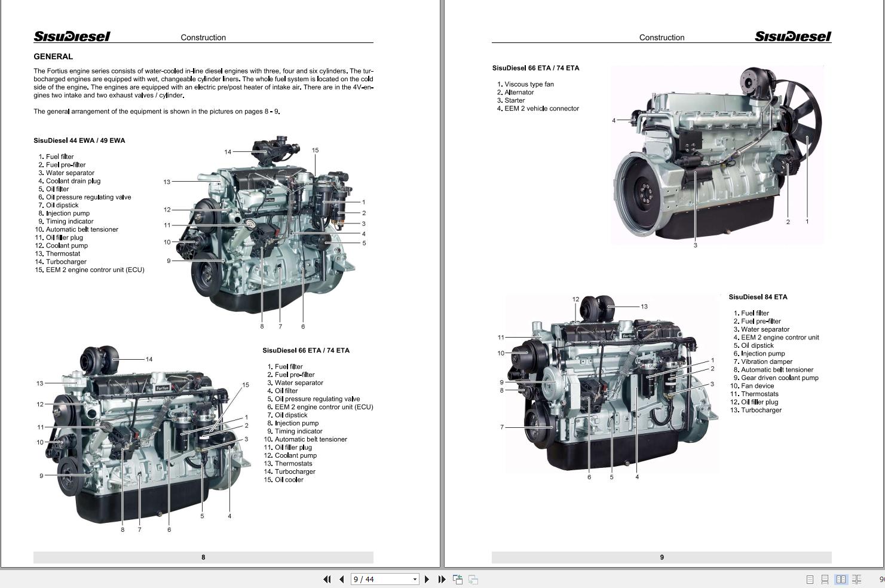Toggle the two-page facing view
This screenshot has height=588, width=885.
(841, 579)
